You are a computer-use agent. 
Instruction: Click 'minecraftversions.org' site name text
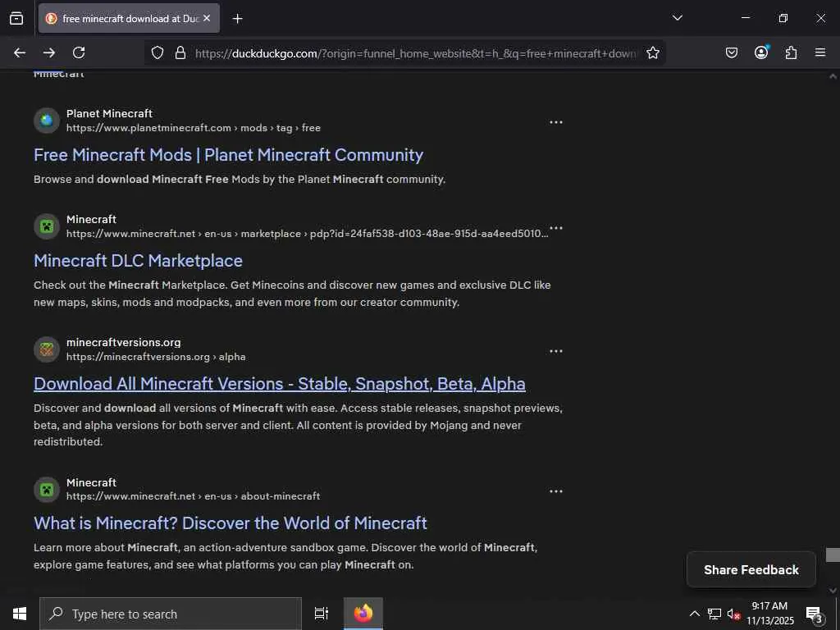[124, 342]
